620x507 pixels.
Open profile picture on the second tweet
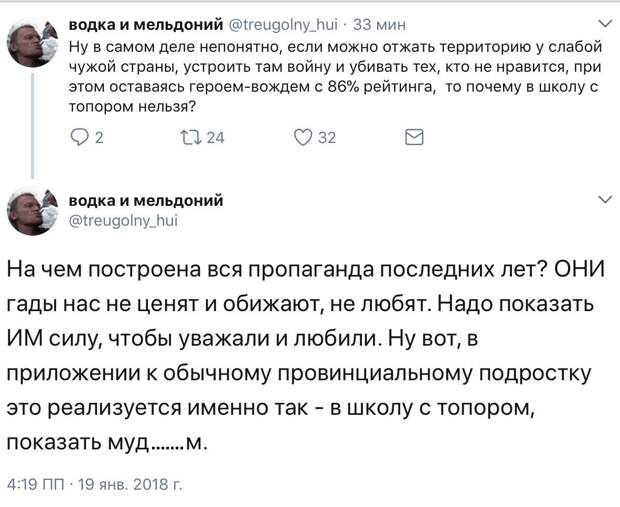[32, 211]
